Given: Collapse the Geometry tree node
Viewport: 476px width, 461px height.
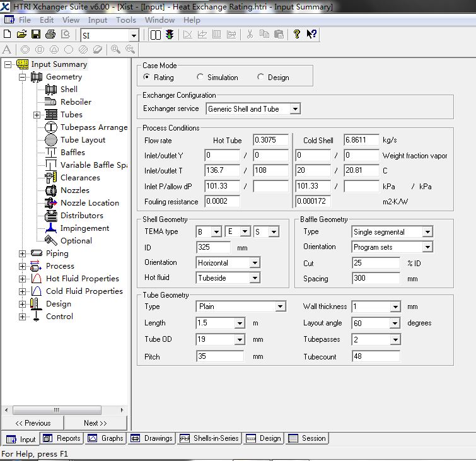Looking at the screenshot, I should pos(22,77).
